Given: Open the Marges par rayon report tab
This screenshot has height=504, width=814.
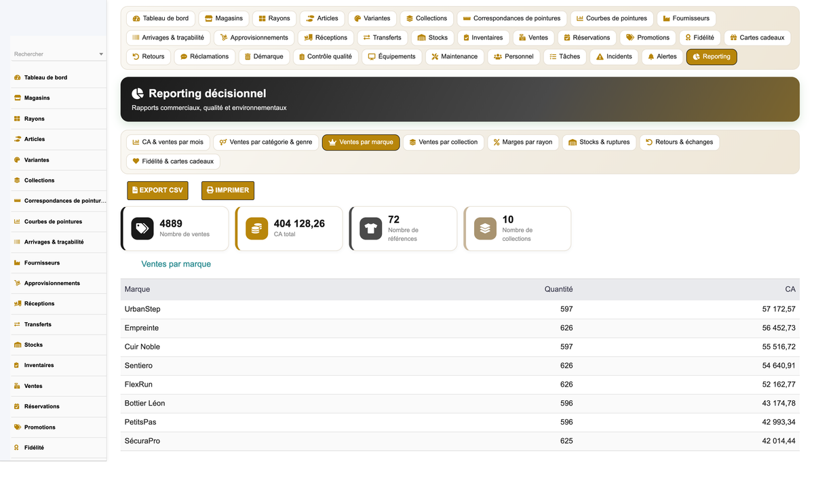Looking at the screenshot, I should pyautogui.click(x=523, y=142).
